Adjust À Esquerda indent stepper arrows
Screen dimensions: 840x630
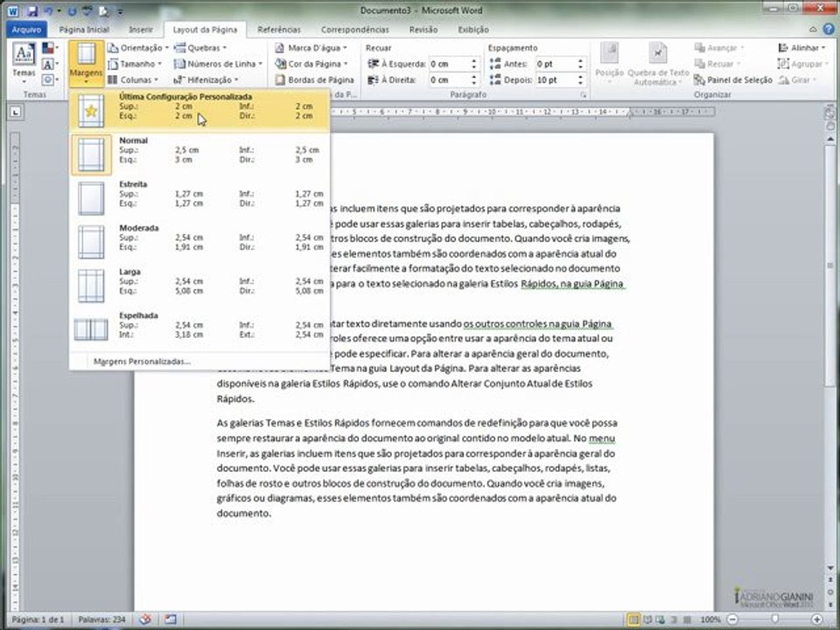coord(473,64)
